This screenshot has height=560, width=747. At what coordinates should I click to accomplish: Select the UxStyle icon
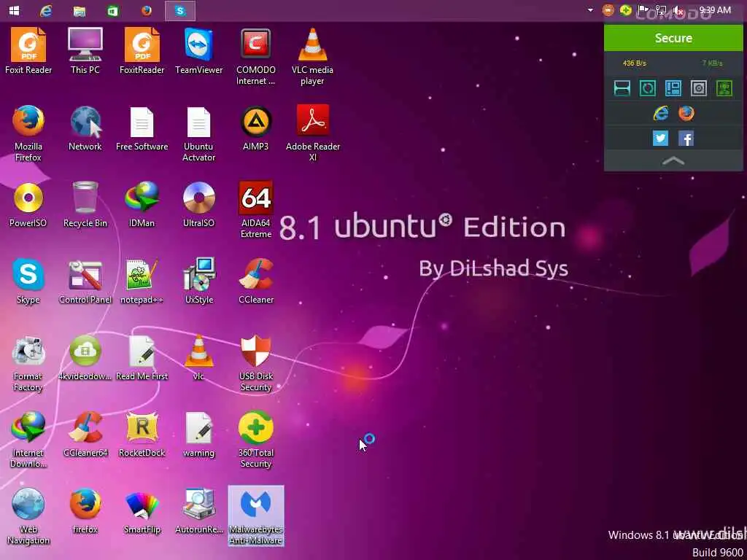tap(198, 281)
